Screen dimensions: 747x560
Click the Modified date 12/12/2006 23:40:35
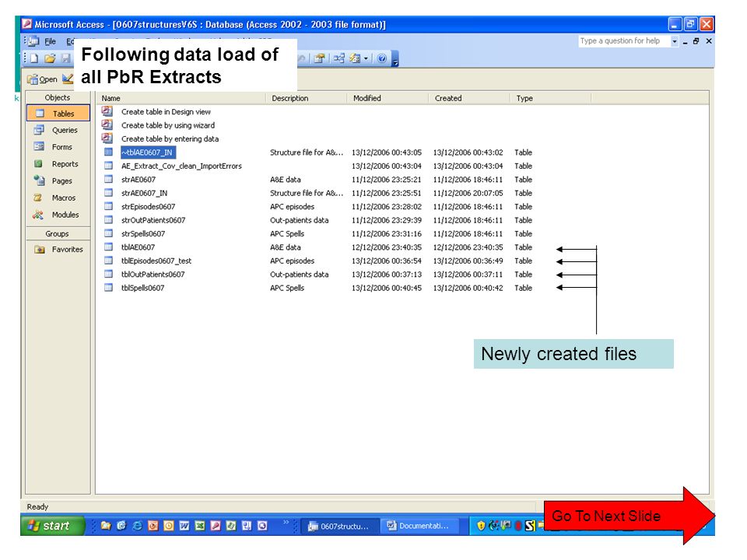[387, 247]
